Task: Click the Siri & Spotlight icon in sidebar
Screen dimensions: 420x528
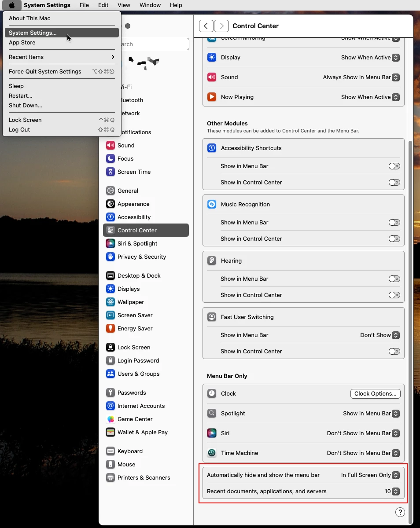Action: (x=111, y=243)
